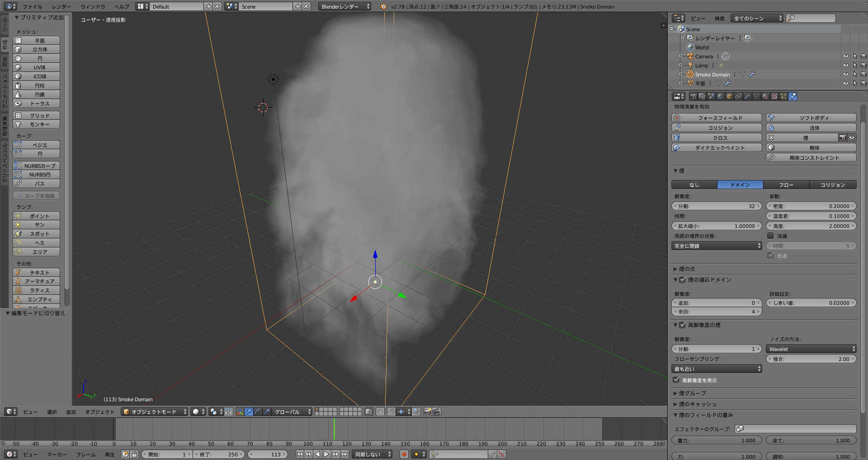
Task: Expand the 煙のキャッシュ panel
Action: (697, 404)
